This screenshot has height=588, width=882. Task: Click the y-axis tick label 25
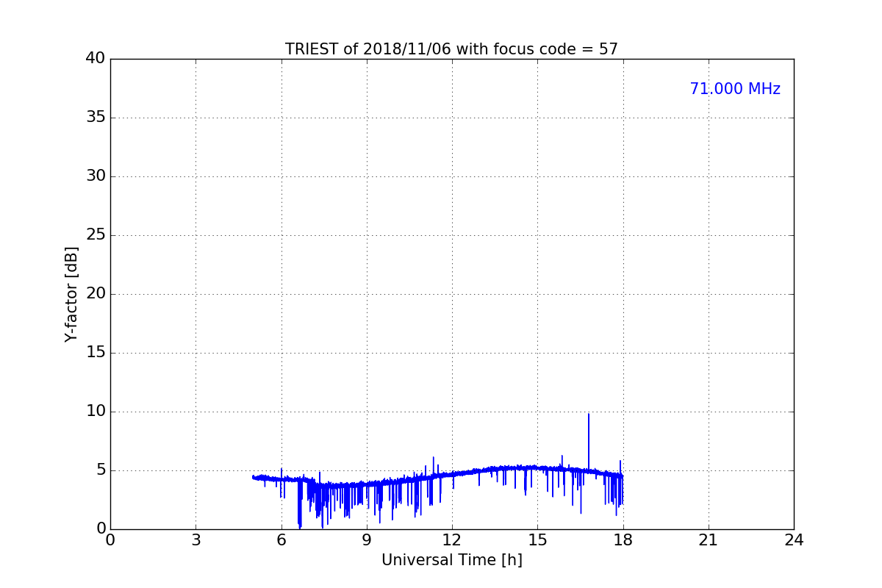tap(96, 235)
